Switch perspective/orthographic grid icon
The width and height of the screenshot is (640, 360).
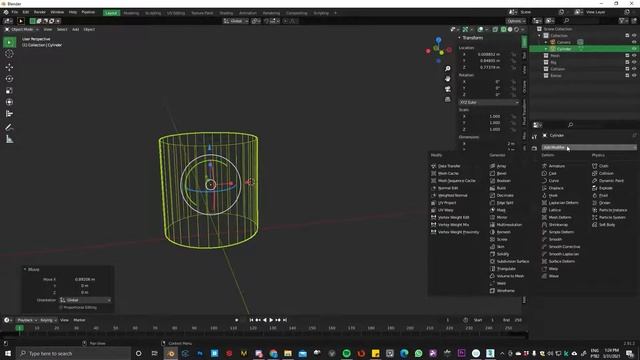(x=448, y=99)
